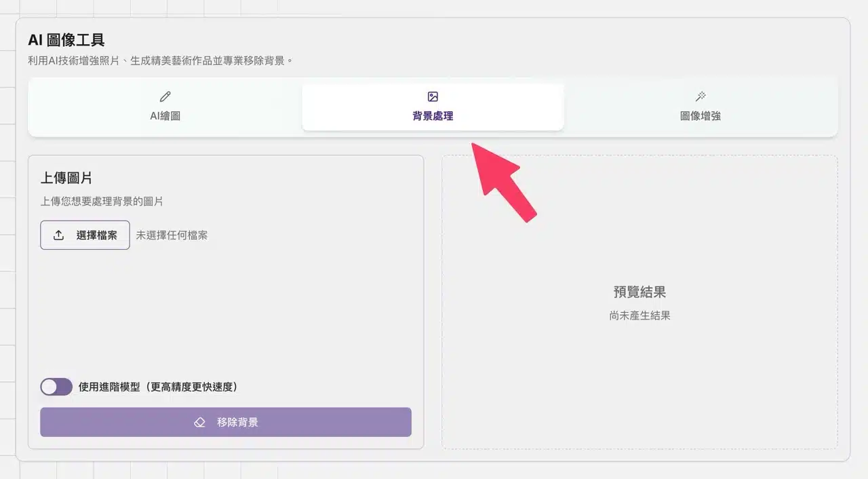Click the 利用AI技術增強照片 subtitle text
868x479 pixels.
coord(160,61)
